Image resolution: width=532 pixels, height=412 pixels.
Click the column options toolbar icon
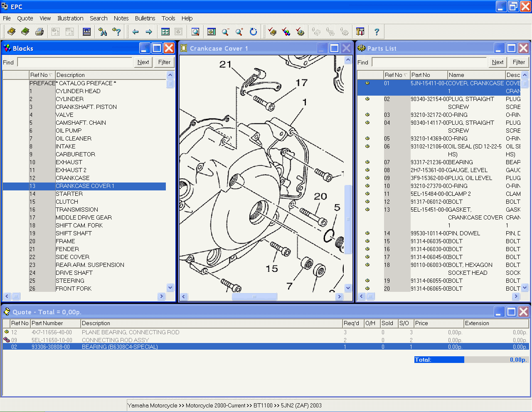[360, 32]
